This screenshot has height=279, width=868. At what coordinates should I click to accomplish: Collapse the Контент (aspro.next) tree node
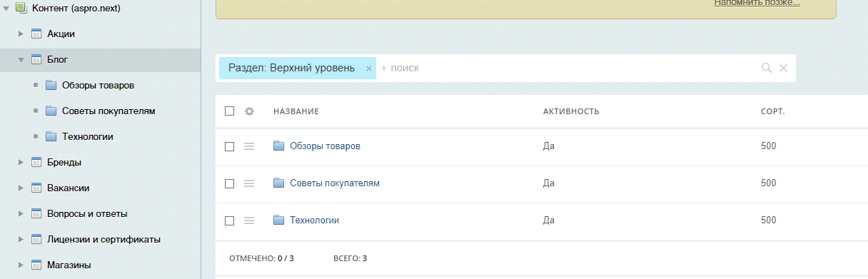(x=6, y=9)
